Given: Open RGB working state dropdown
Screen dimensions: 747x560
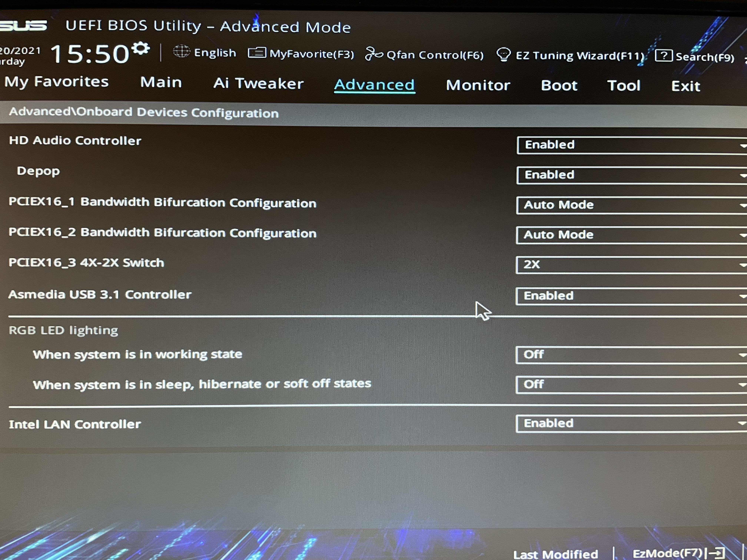Looking at the screenshot, I should click(632, 355).
